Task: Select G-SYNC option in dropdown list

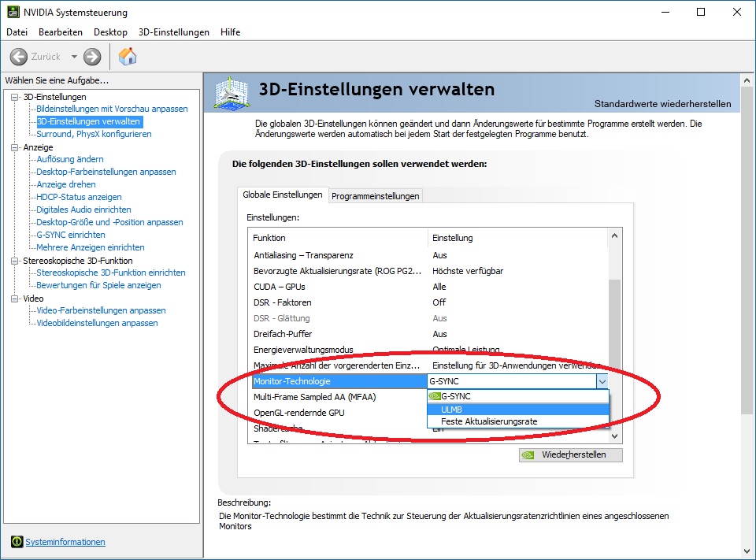Action: tap(518, 396)
